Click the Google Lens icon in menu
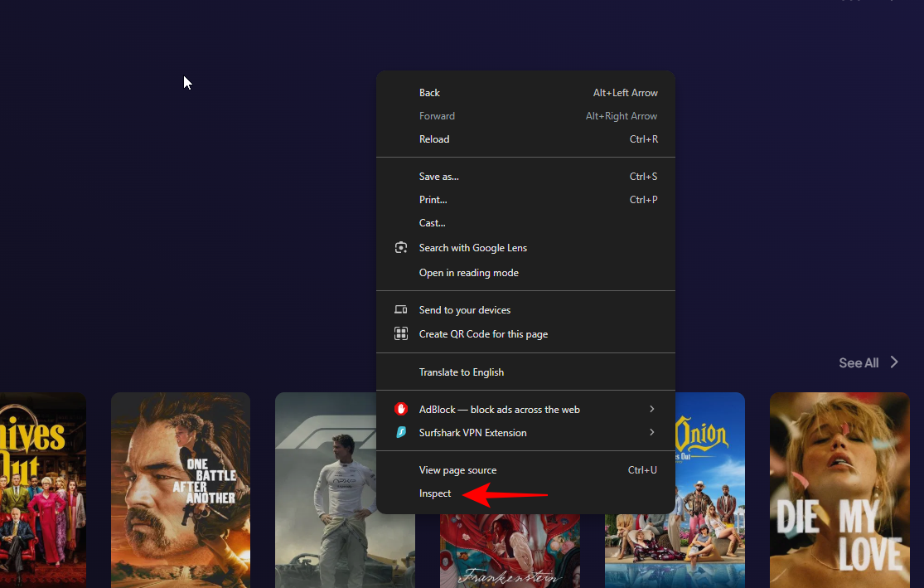This screenshot has height=588, width=924. click(x=401, y=248)
